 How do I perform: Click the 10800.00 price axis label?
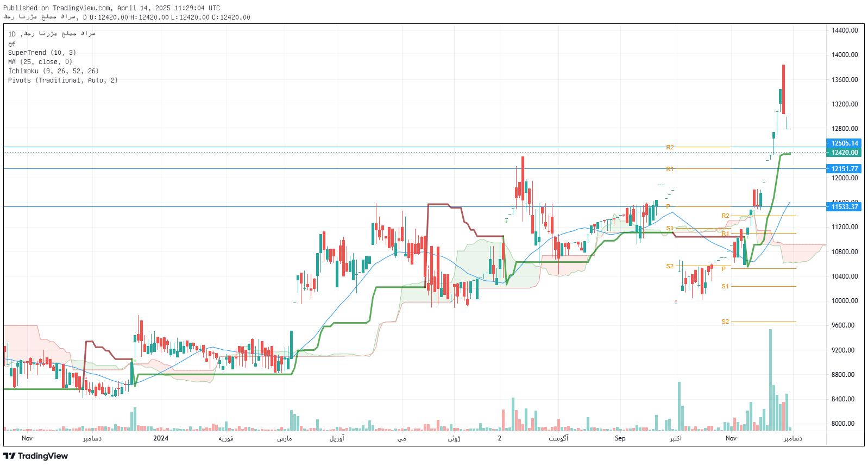click(x=845, y=252)
